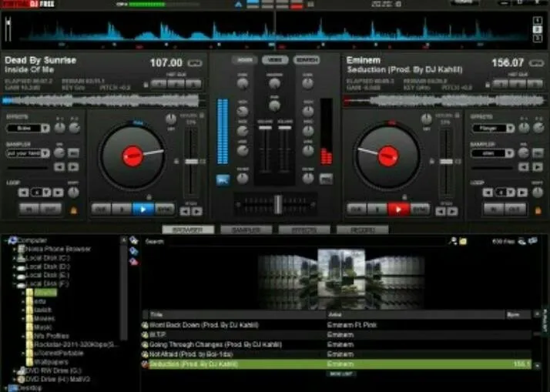Viewport: 550px width, 392px height.
Task: Pause the Eminem deck
Action: (x=377, y=209)
